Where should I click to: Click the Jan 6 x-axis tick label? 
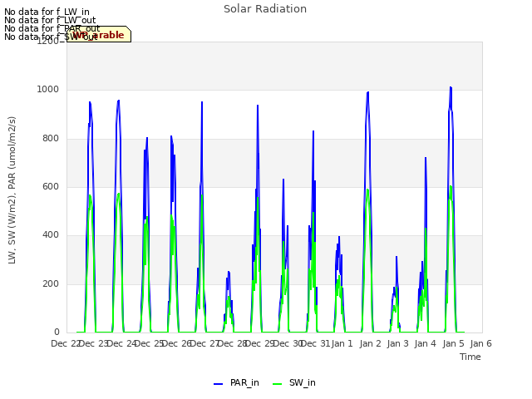point(480,343)
